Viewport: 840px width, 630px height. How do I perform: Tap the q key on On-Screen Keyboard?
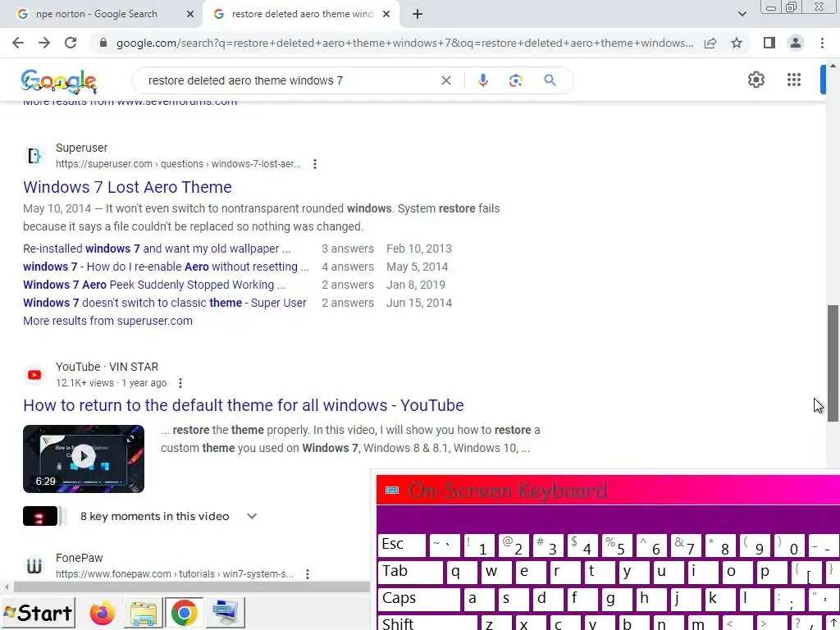click(x=463, y=573)
